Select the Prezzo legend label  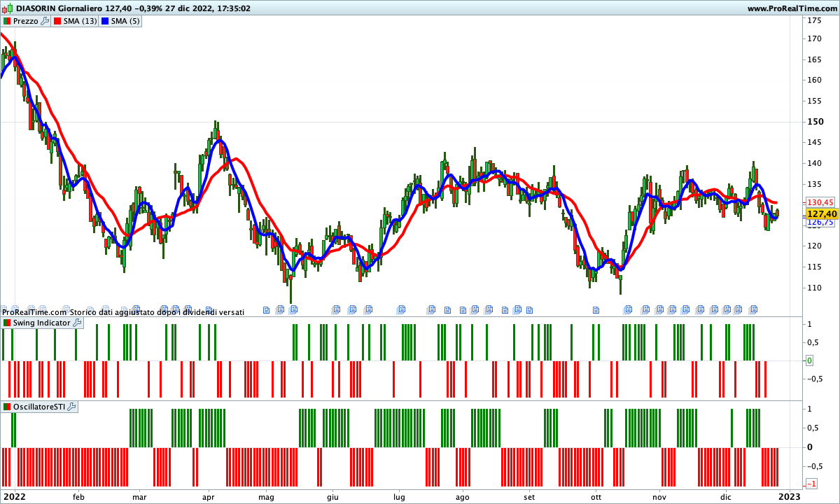click(26, 21)
